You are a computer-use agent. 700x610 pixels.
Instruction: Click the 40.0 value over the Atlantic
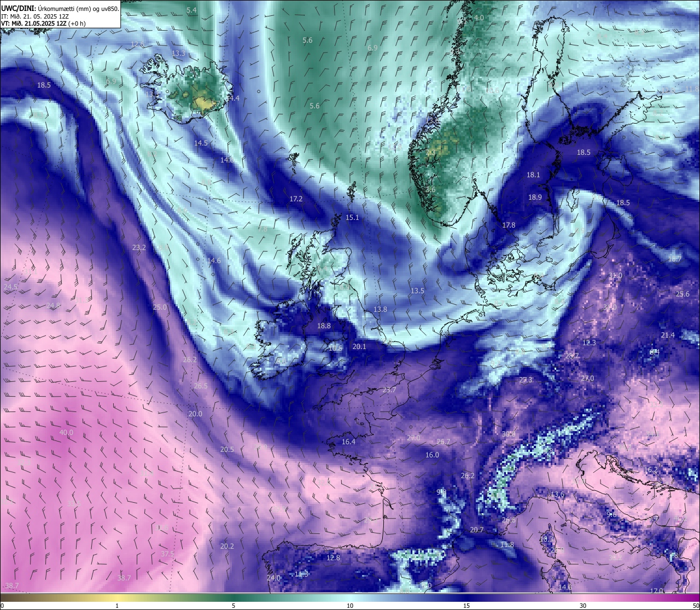pos(66,433)
